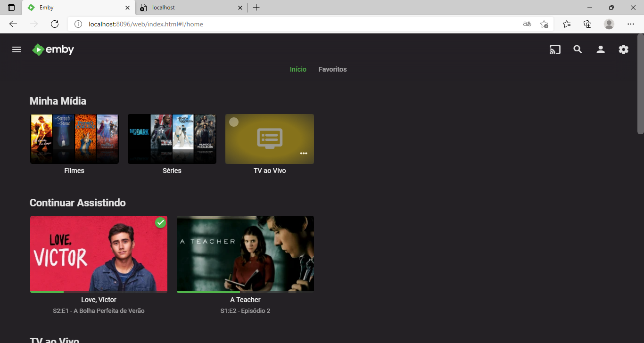
Task: Open the Love, Victor series title link
Action: point(99,300)
